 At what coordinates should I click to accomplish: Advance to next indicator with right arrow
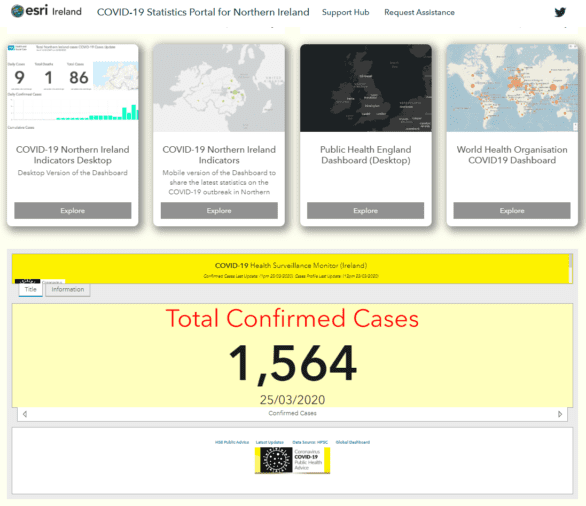560,414
